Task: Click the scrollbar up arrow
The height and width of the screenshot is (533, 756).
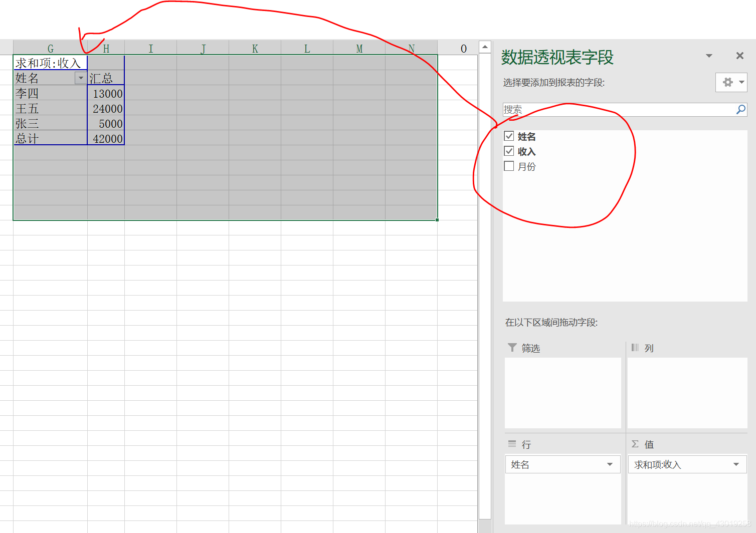Action: [x=485, y=47]
